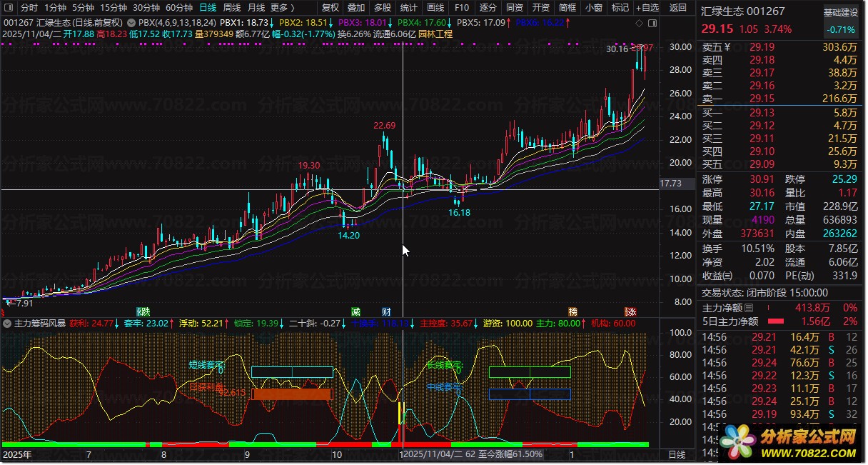Open the 日线 period selector at bottom right
Image resolution: width=868 pixels, height=465 pixels.
[x=675, y=454]
